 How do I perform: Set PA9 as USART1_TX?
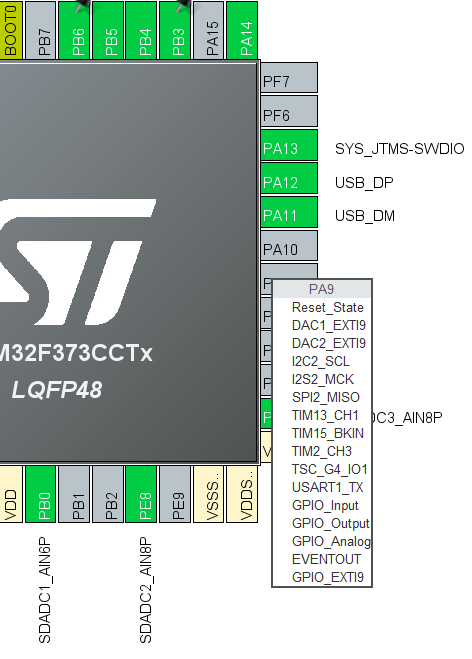pyautogui.click(x=322, y=488)
